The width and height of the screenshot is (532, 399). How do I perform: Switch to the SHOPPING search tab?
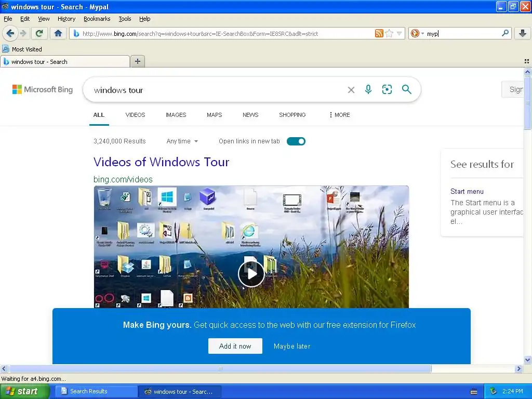[x=292, y=115]
